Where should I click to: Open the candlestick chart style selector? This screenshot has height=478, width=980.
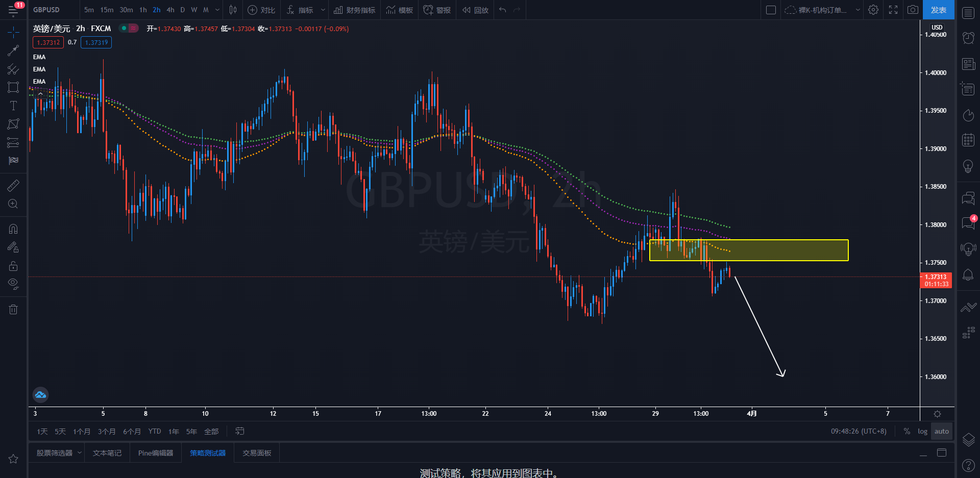[x=233, y=10]
